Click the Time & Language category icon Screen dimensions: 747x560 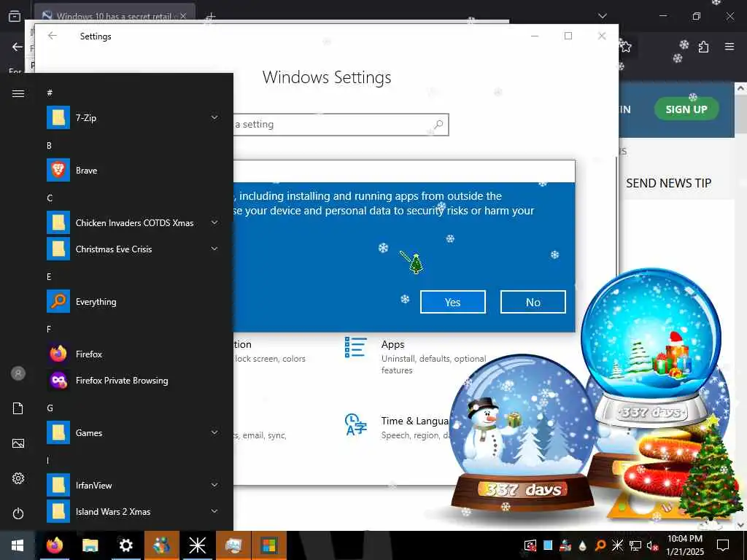pos(355,424)
